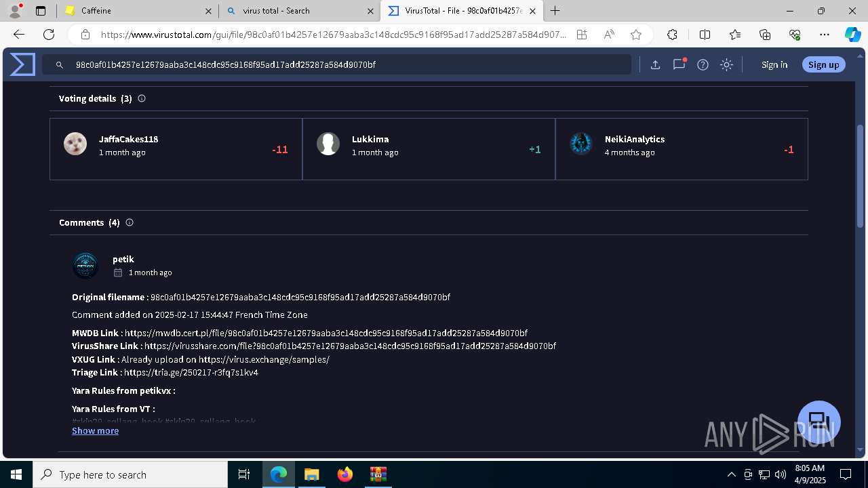Viewport: 868px width, 488px height.
Task: Toggle the light/dark theme icon
Action: tap(727, 64)
